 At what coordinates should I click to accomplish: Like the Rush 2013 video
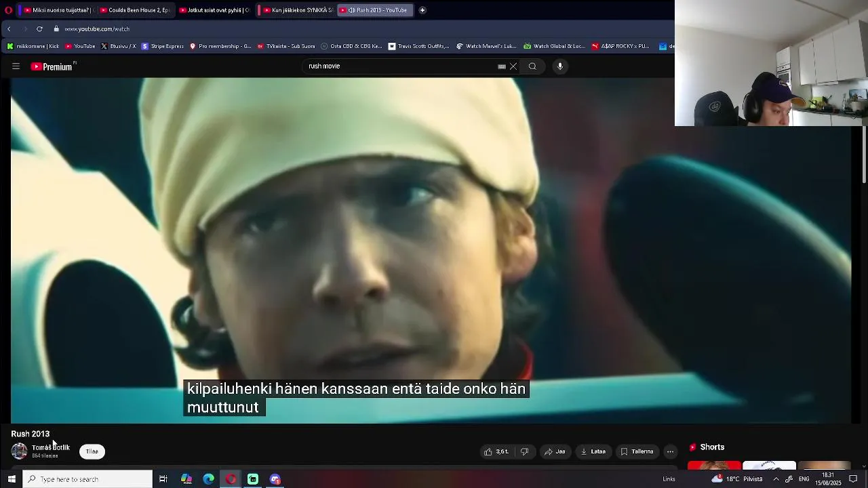[496, 451]
